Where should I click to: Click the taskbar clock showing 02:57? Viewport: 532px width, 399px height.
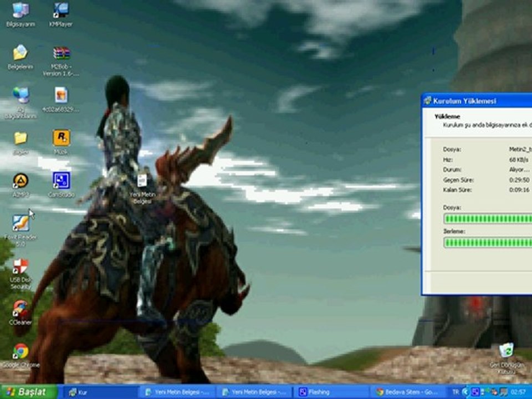pos(519,392)
